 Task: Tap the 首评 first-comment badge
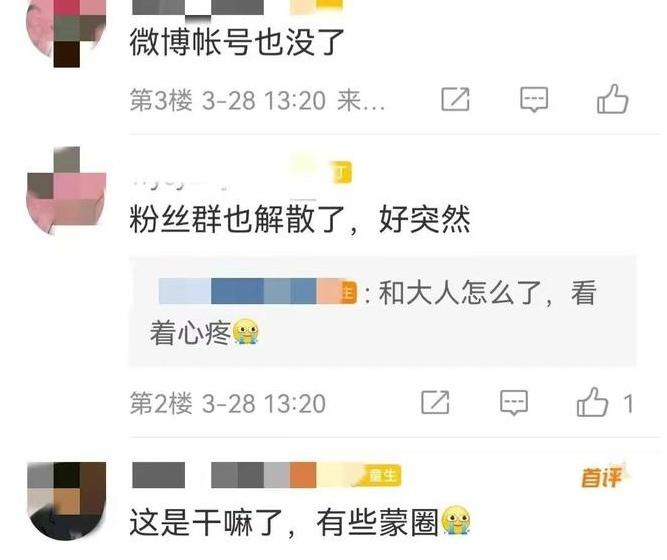[602, 476]
